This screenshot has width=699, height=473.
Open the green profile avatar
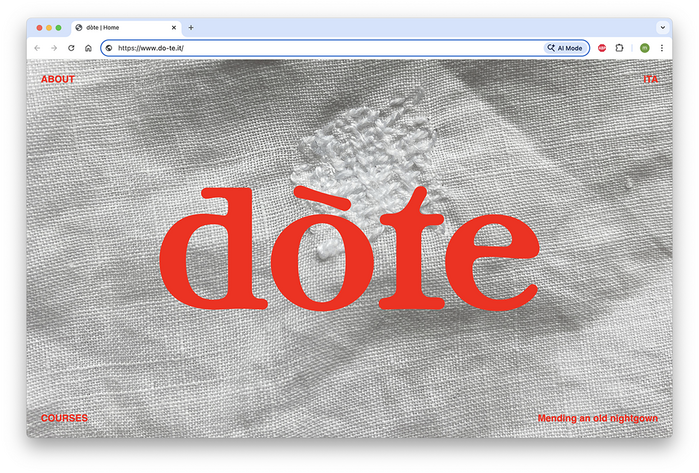(x=645, y=48)
